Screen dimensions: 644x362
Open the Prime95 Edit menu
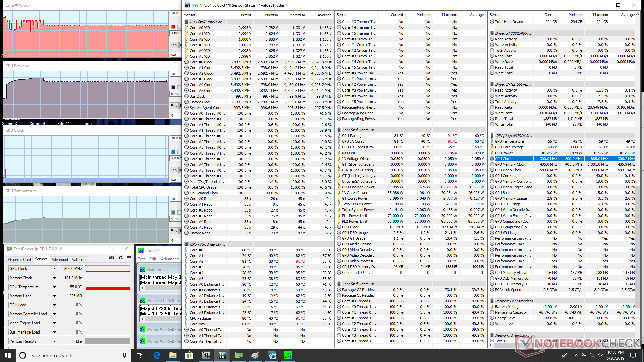(153, 259)
